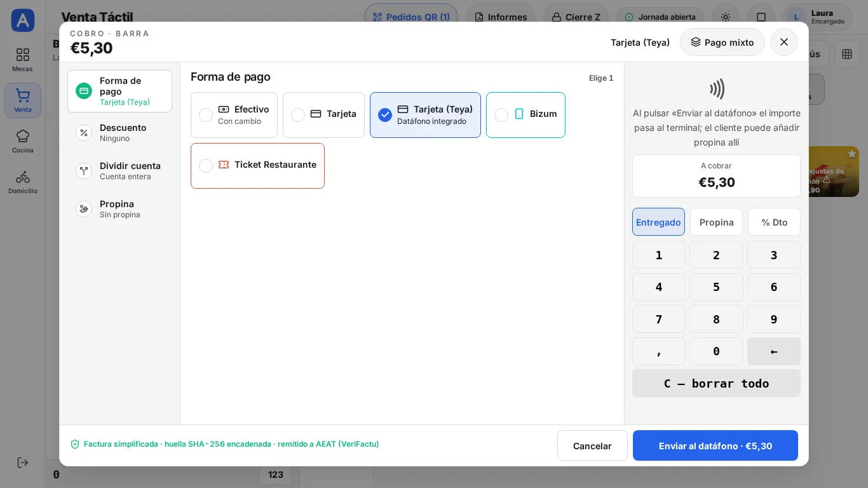Click the Jornada abierta status pill
This screenshot has height=488, width=868.
(x=660, y=17)
